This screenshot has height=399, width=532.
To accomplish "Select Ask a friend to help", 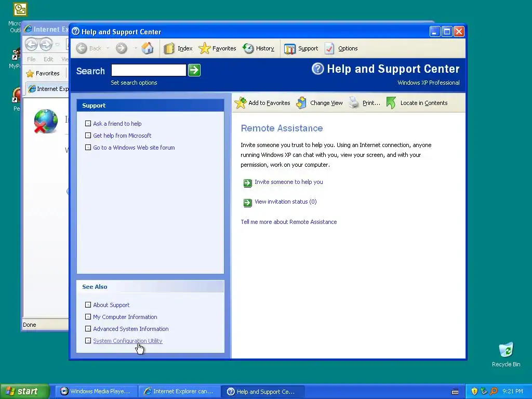I will click(x=117, y=124).
